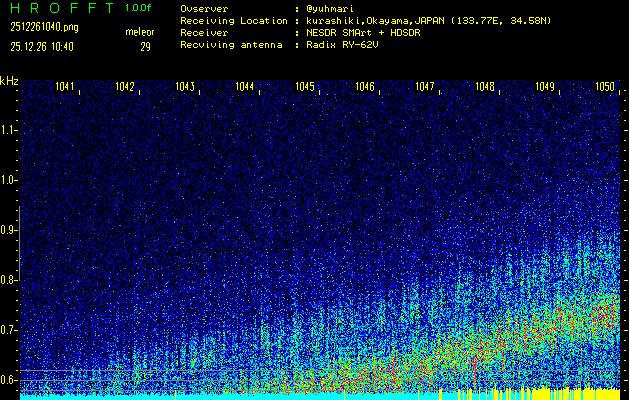Select the 1047 time tick label
Viewport: 629px width, 400px height.
point(425,87)
